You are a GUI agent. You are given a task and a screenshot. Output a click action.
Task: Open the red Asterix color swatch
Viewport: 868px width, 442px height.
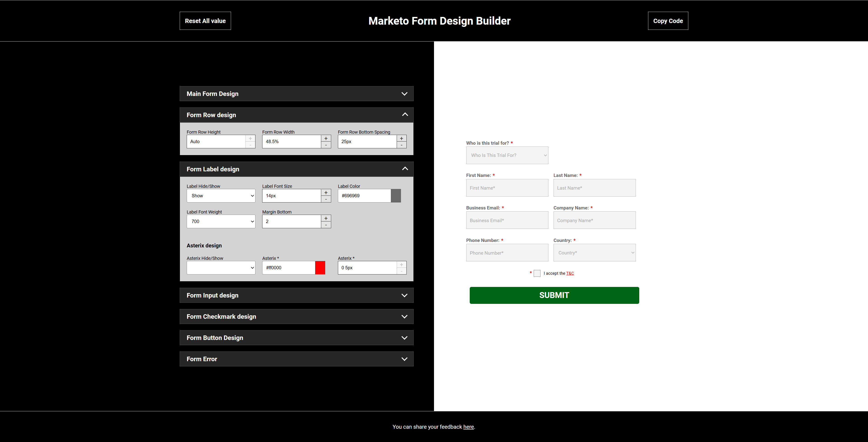[320, 268]
